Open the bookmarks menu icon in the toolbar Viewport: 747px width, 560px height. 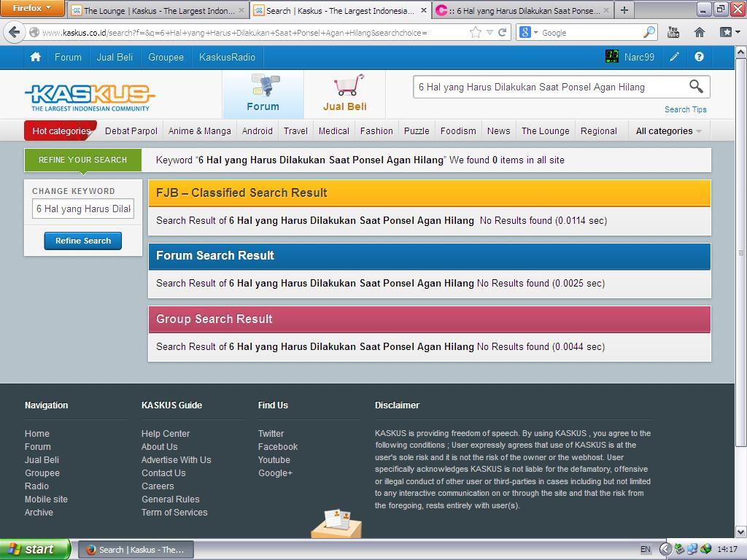(729, 32)
